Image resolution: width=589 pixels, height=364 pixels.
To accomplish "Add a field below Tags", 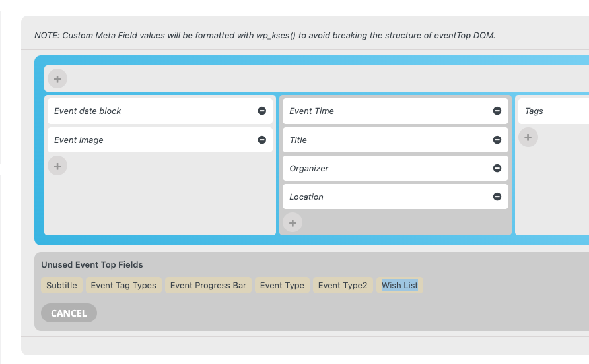I will [528, 137].
